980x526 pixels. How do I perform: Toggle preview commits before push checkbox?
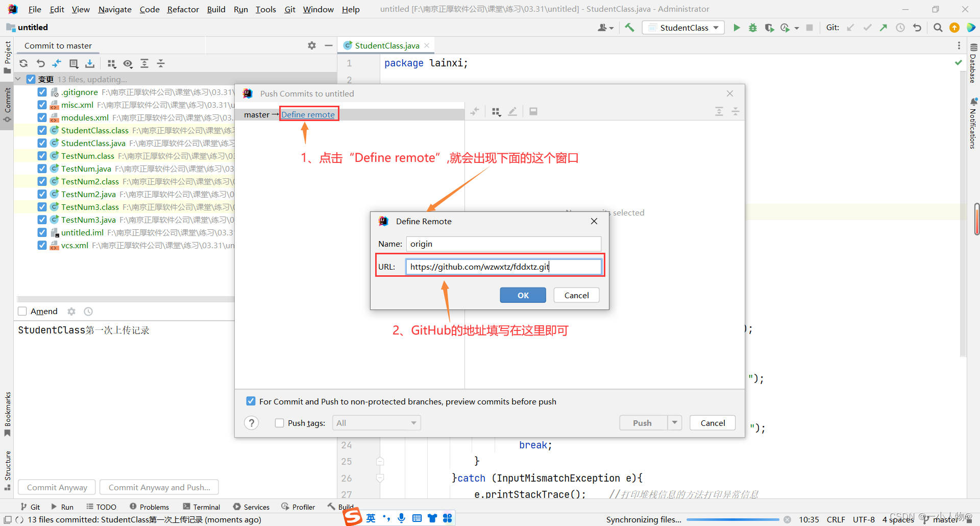(251, 401)
